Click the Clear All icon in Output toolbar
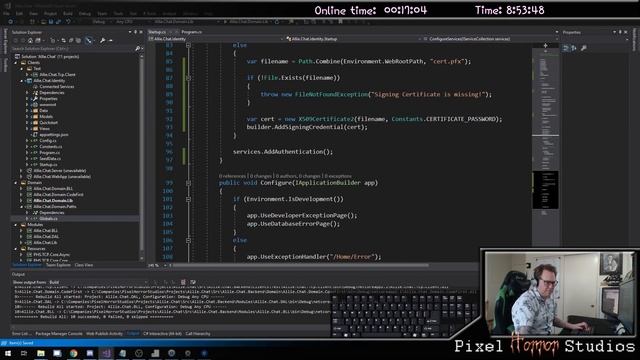The height and width of the screenshot is (360, 640). (x=183, y=282)
